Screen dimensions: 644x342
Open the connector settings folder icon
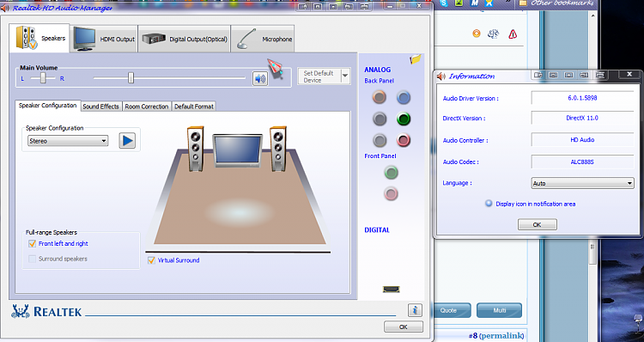(x=416, y=59)
